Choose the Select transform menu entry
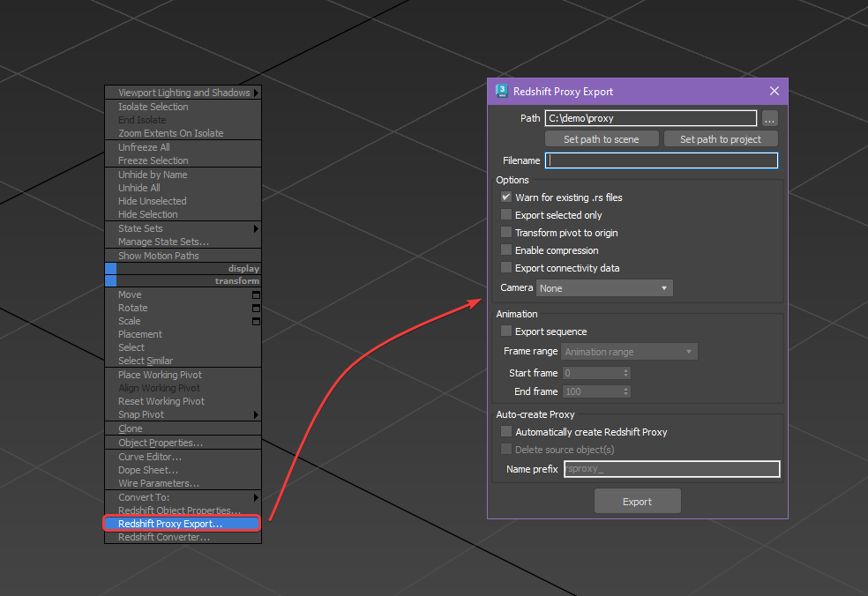This screenshot has height=596, width=868. click(183, 347)
